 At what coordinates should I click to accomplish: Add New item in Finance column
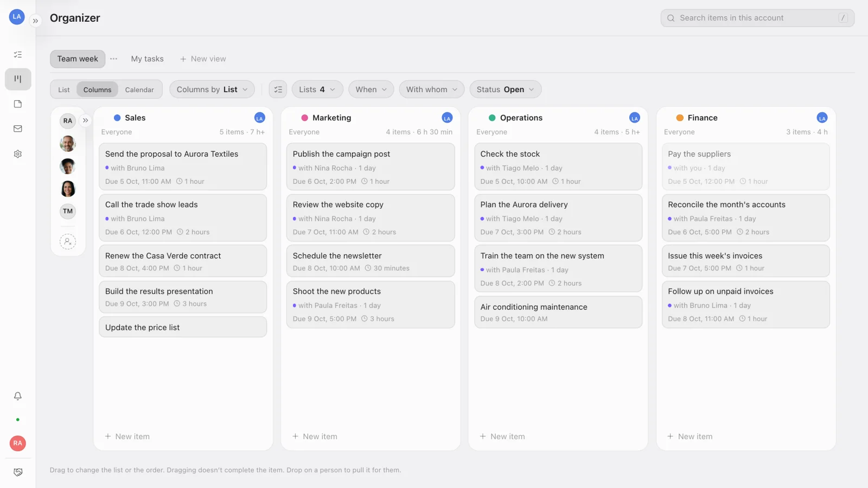(x=690, y=436)
